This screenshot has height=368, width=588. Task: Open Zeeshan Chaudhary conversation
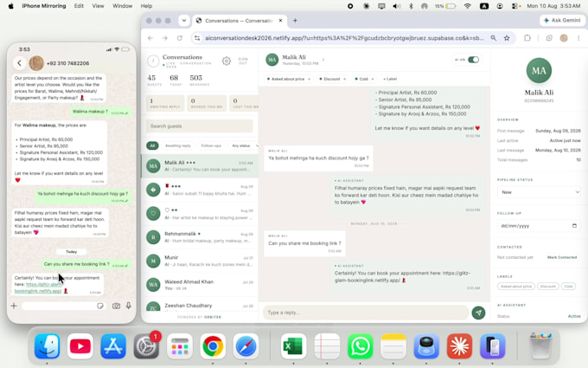click(x=200, y=306)
